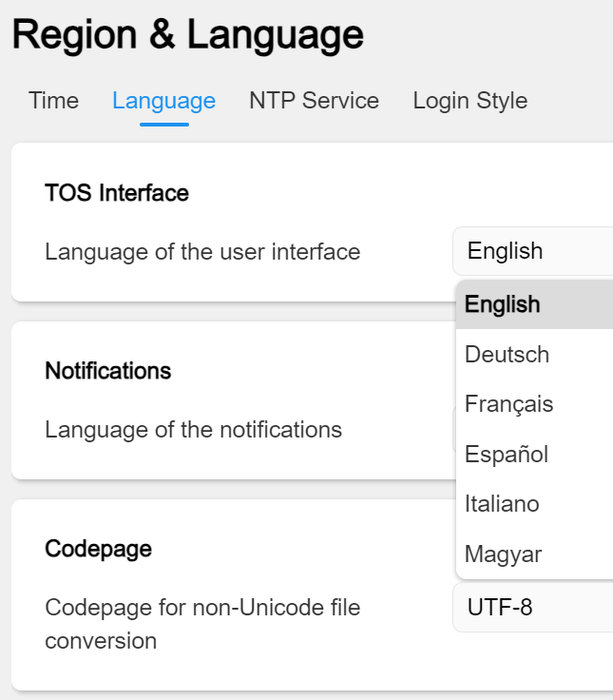Click the blue underline beneath the Language tab
This screenshot has height=700, width=613.
click(x=164, y=124)
